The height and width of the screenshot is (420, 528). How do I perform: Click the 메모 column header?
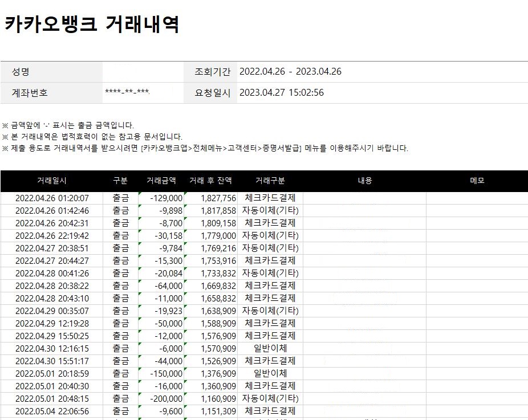[x=477, y=181]
